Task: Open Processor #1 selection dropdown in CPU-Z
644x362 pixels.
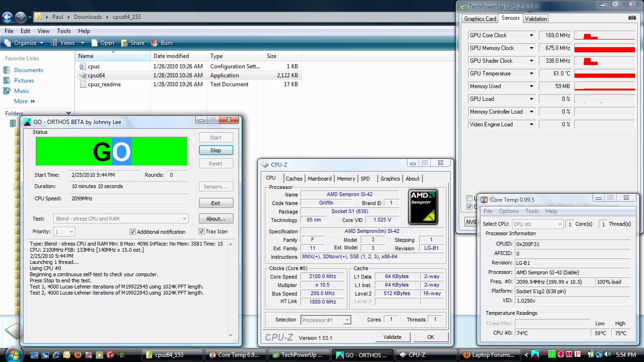Action: [x=326, y=320]
